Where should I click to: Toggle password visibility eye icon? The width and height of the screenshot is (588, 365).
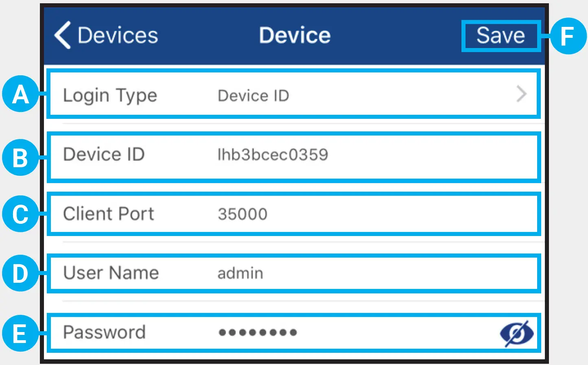click(517, 333)
